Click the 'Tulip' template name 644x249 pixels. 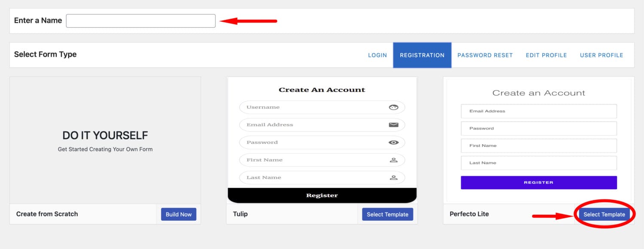[240, 214]
